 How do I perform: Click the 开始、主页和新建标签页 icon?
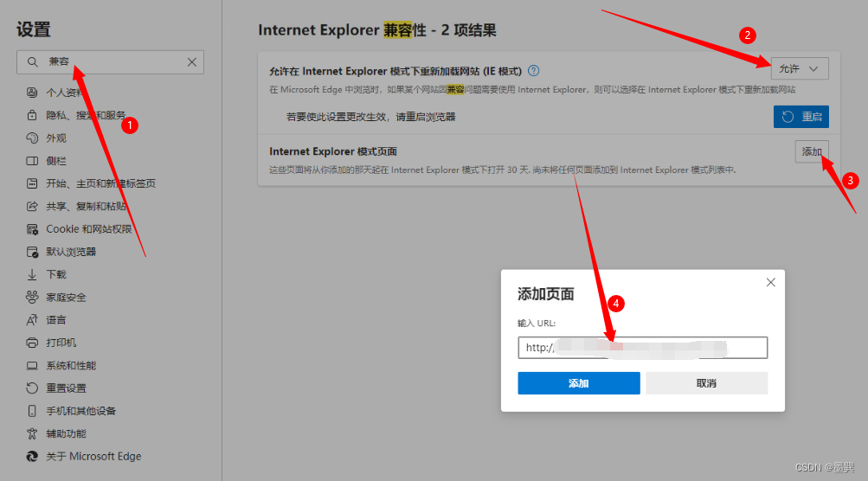(32, 183)
